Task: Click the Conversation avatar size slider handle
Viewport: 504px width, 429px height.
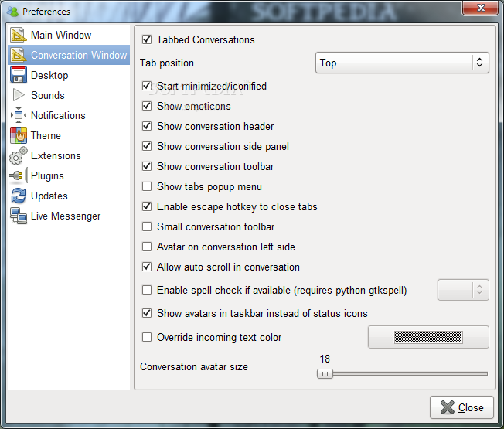Action: (x=325, y=373)
